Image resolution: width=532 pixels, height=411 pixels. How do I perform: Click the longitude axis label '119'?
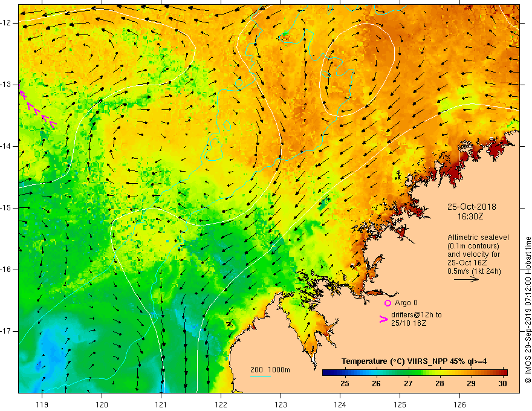(x=42, y=404)
